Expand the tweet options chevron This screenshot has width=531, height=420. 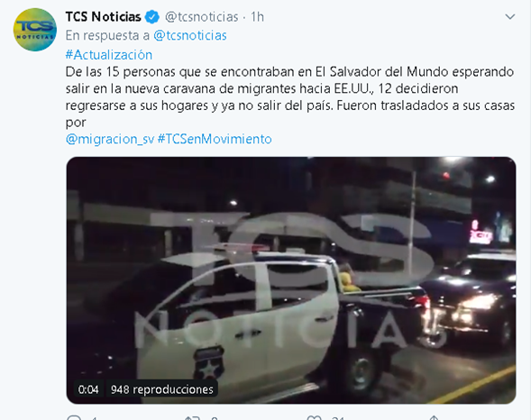point(510,16)
